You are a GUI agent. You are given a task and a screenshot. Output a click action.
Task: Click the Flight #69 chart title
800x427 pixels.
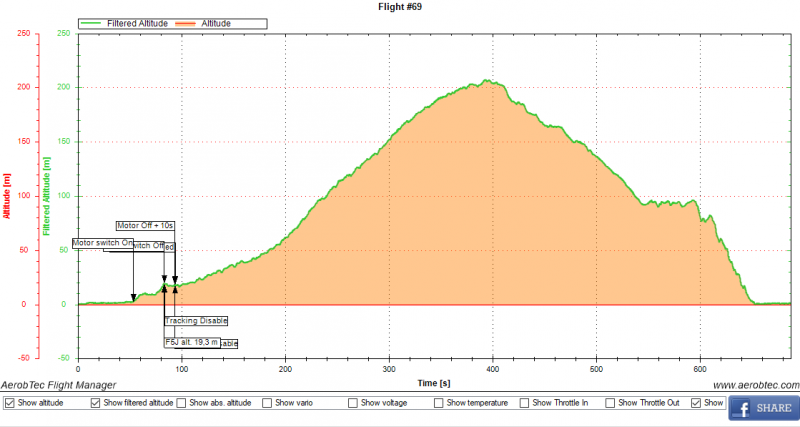(x=400, y=6)
